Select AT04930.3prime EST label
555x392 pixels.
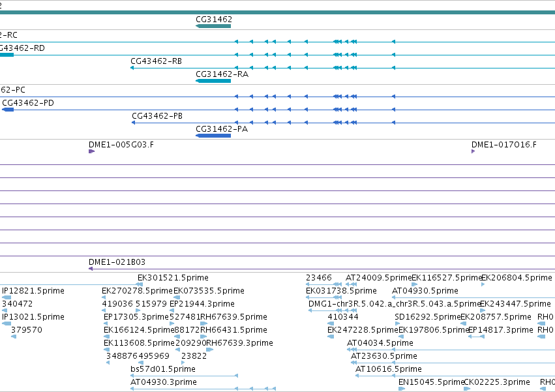click(164, 382)
